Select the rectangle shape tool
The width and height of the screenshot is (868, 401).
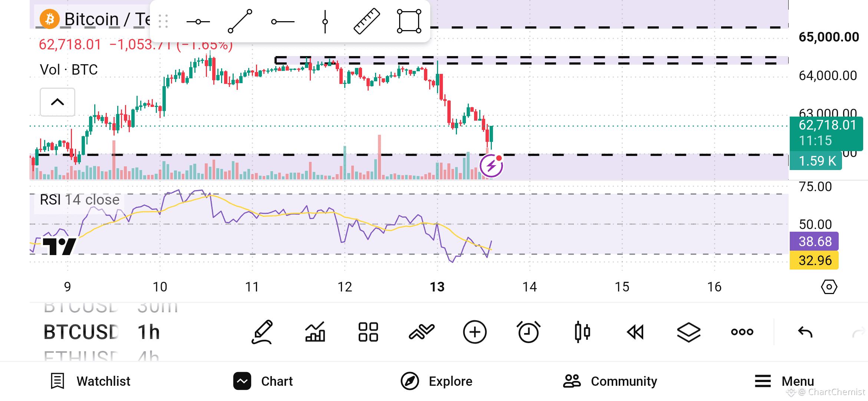point(409,22)
